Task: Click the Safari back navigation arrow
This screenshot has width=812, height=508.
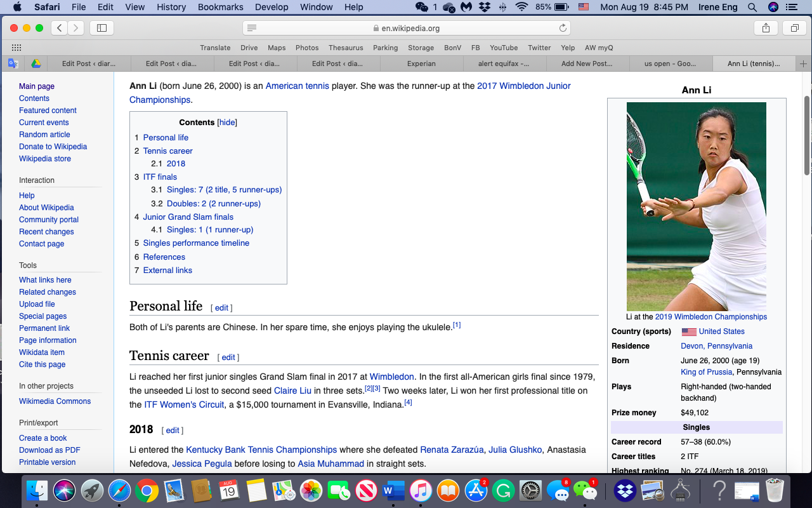Action: [60, 28]
